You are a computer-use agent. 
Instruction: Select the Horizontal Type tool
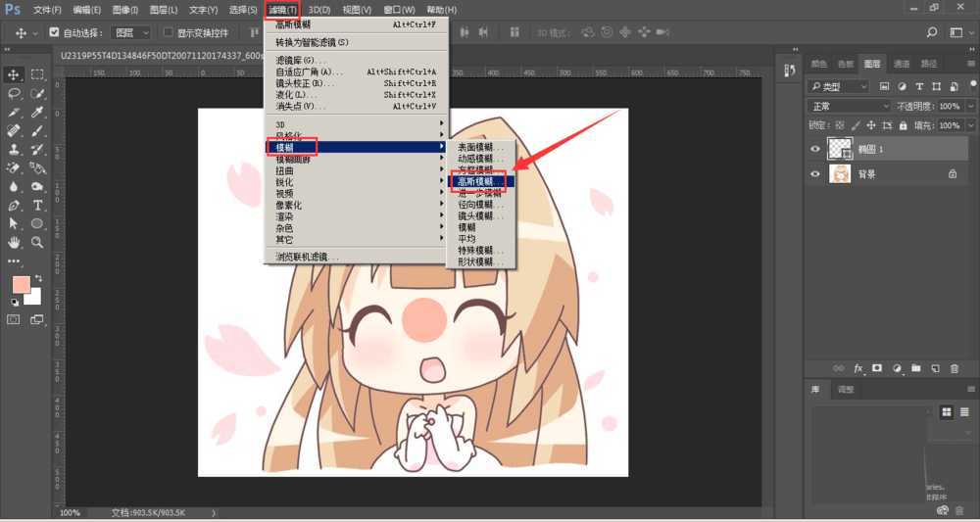point(37,206)
